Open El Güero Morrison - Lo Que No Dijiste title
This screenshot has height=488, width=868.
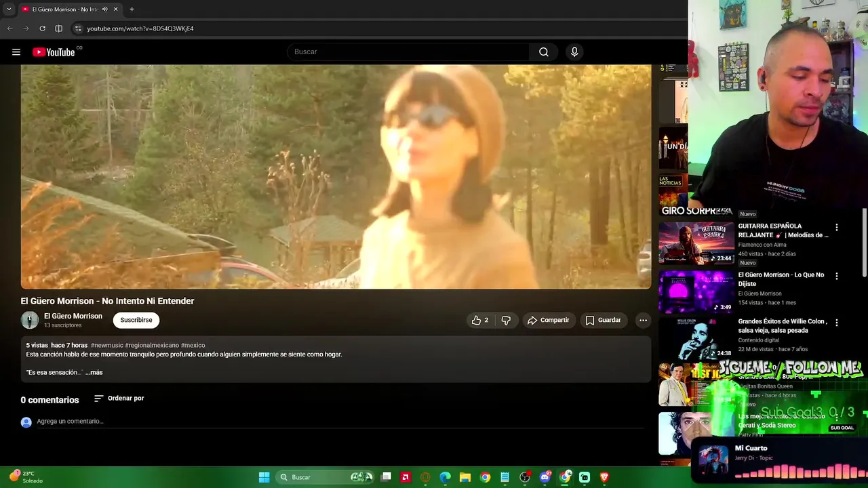coord(781,279)
